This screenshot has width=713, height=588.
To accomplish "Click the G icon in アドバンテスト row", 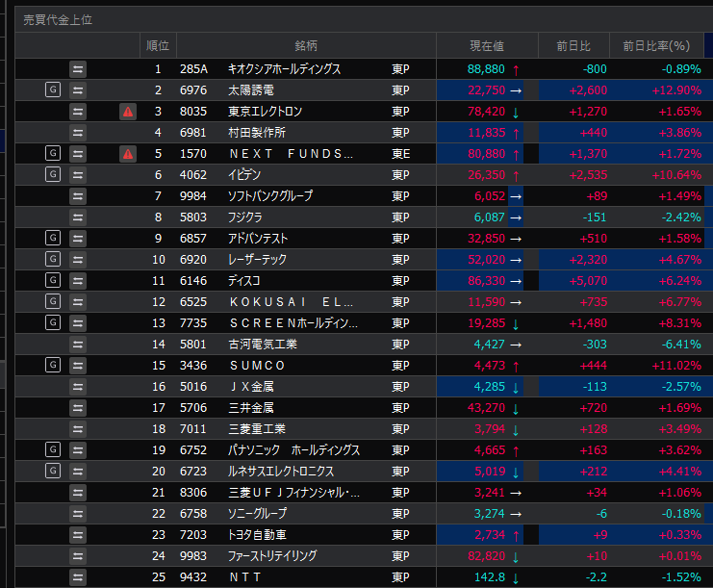I will [x=53, y=238].
